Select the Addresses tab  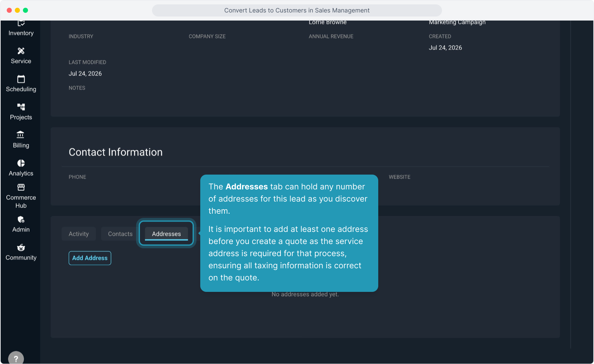(167, 234)
